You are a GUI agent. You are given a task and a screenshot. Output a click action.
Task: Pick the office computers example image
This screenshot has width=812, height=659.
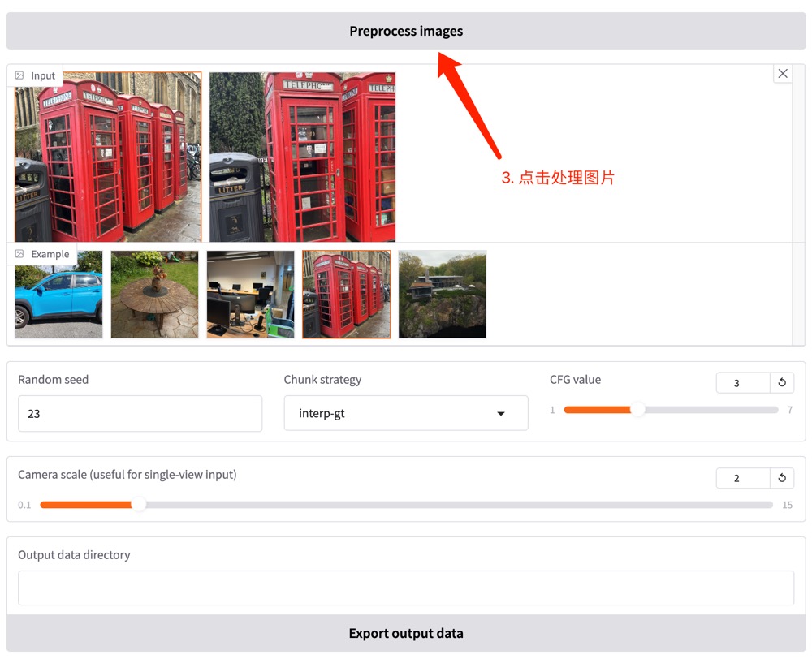coord(250,294)
